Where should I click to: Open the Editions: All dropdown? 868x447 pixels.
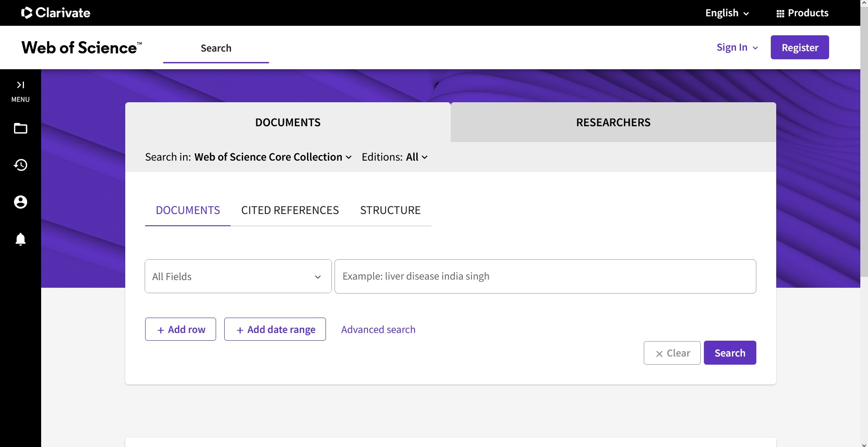pos(395,157)
